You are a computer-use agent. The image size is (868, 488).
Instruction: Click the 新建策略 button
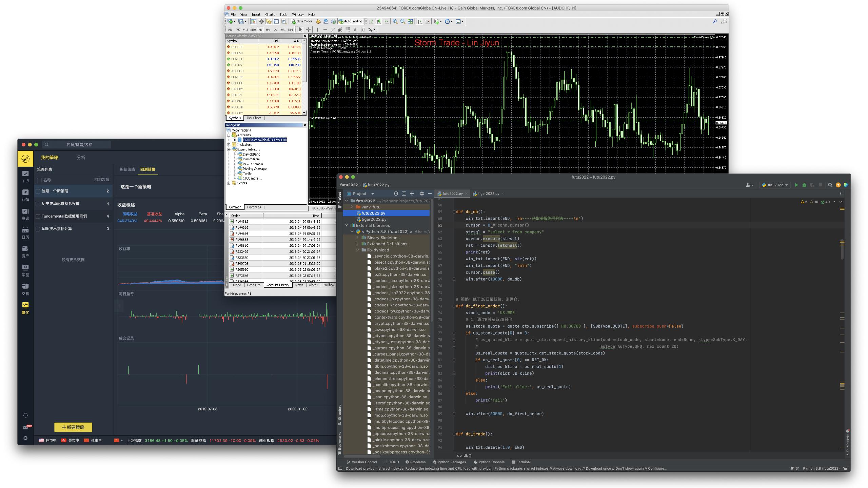click(x=73, y=427)
